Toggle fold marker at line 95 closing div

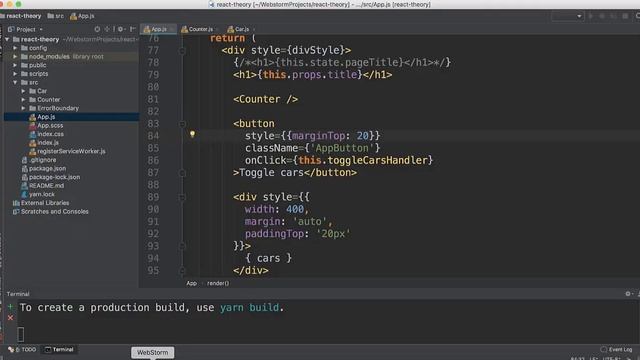click(182, 271)
